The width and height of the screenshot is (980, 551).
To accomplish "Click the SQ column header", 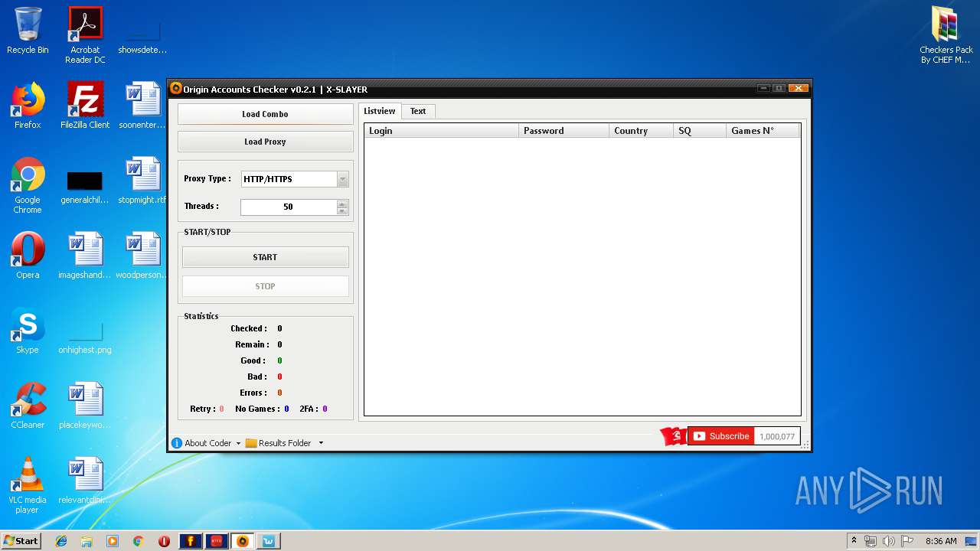I will (x=700, y=131).
